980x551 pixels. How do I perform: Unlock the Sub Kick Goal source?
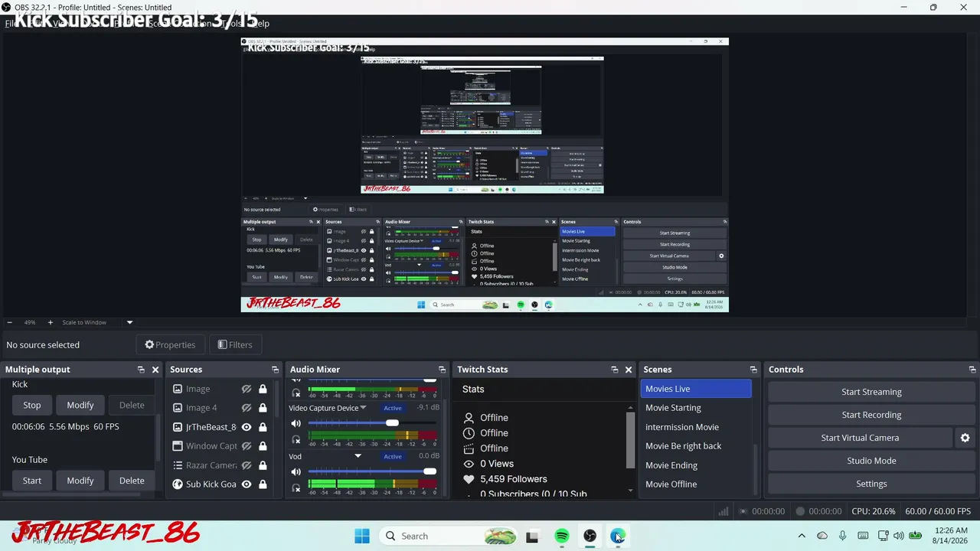click(x=263, y=484)
